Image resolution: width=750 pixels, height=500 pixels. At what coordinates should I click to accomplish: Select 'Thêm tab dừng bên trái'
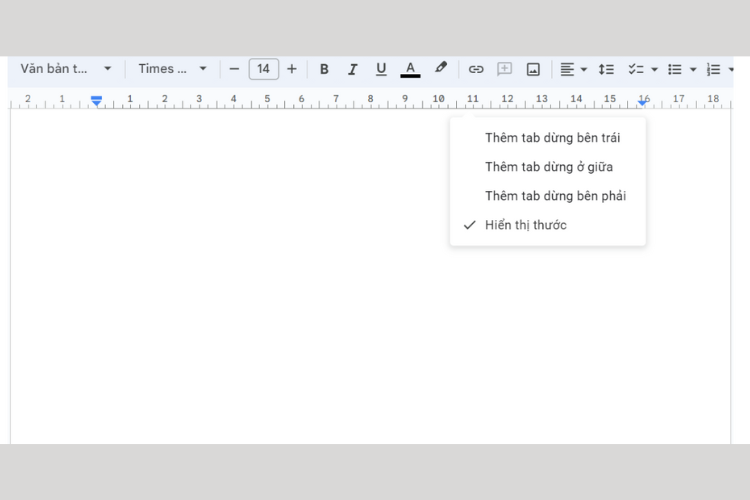[x=552, y=138]
